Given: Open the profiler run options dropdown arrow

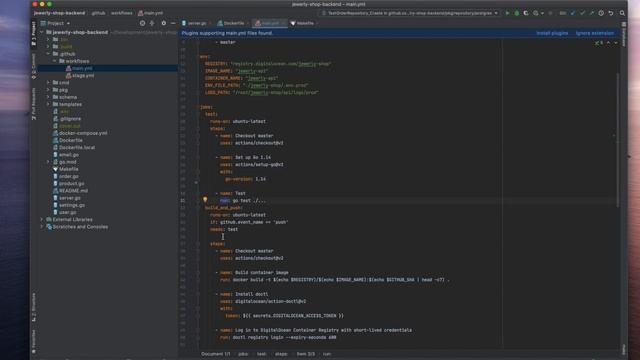Looking at the screenshot, I should pos(542,13).
